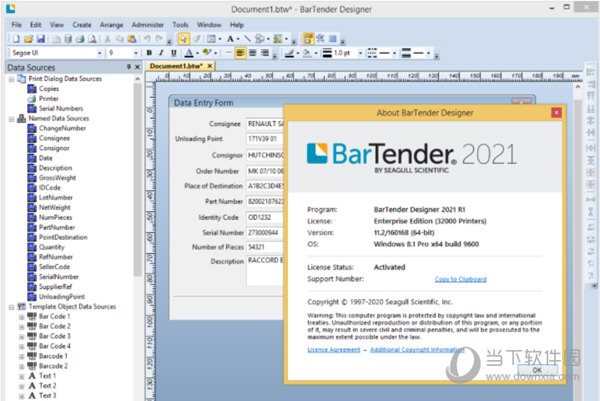This screenshot has height=401, width=600.
Task: Collapse Named Data Sources node
Action: click(x=11, y=119)
